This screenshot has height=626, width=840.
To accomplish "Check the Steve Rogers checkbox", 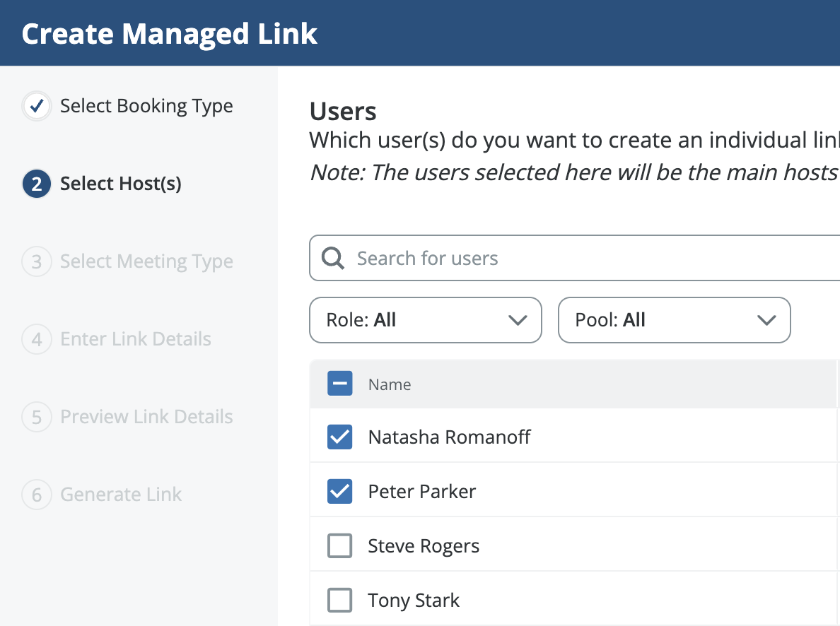I will coord(340,546).
